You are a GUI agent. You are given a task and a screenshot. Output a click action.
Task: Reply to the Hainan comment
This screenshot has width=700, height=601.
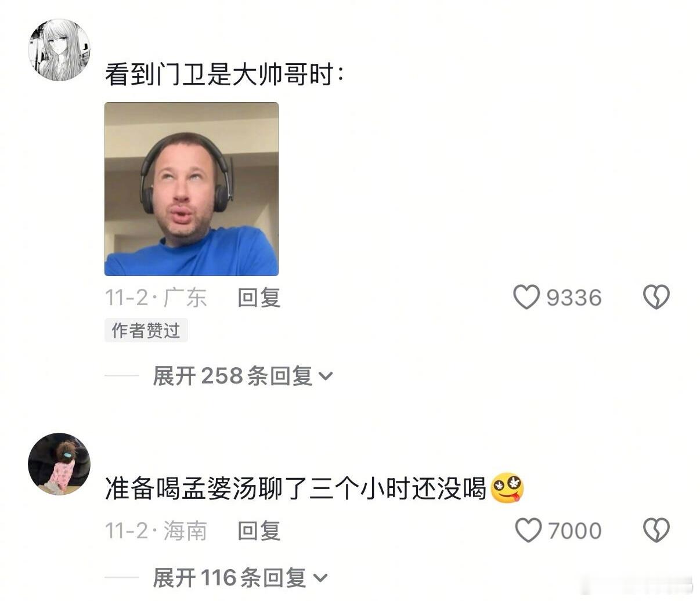point(259,531)
